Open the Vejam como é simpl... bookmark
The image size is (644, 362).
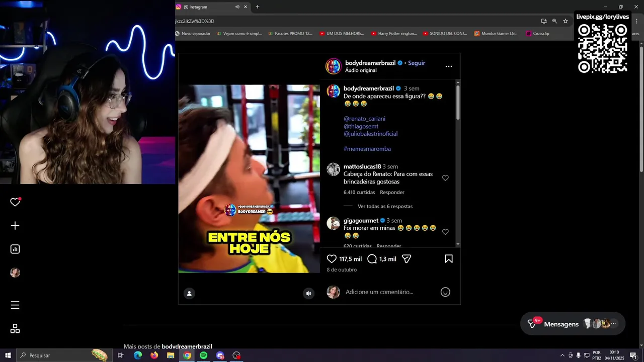click(239, 34)
